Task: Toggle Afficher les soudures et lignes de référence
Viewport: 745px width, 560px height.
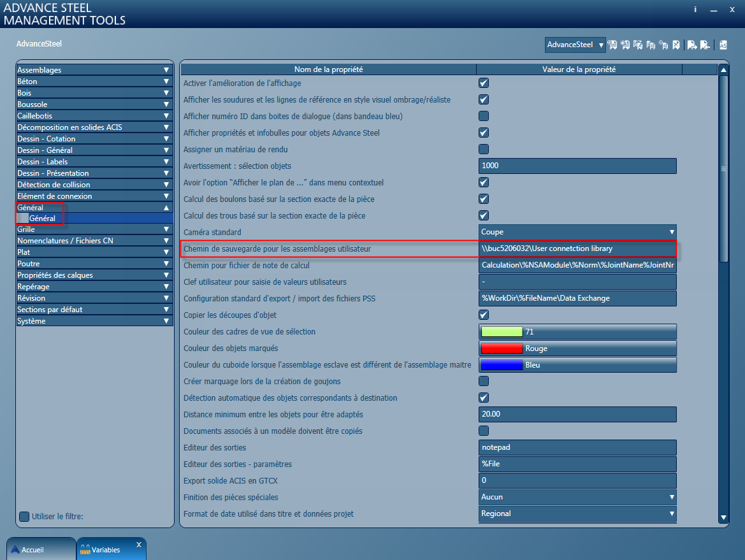Action: (484, 100)
